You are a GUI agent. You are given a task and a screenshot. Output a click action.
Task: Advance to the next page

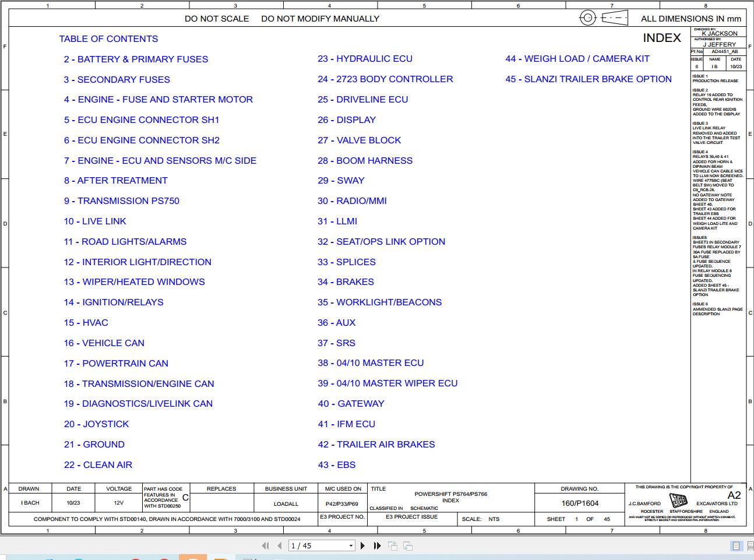click(362, 545)
